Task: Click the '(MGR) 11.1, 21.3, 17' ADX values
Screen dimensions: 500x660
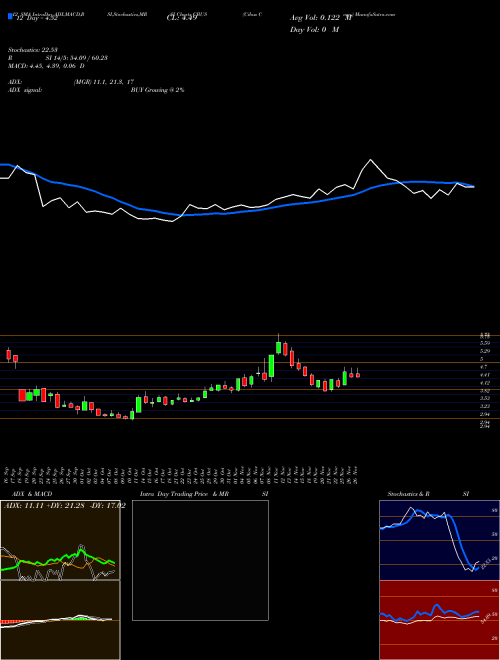Action: click(x=103, y=82)
